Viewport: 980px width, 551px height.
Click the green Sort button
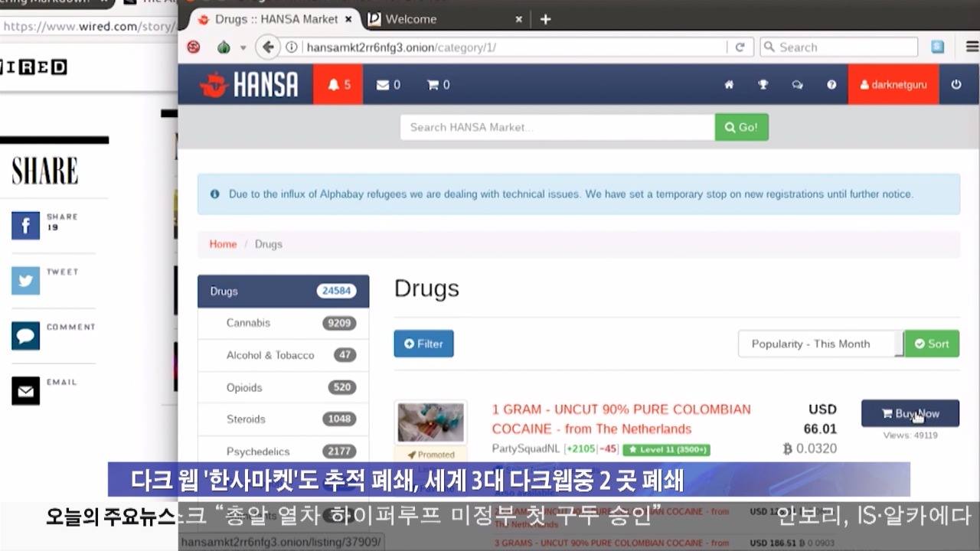click(x=932, y=344)
